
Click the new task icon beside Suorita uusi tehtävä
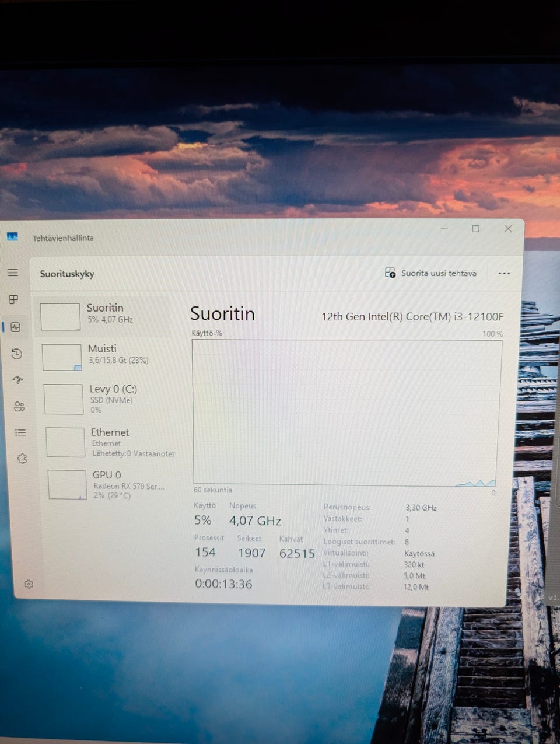[390, 273]
